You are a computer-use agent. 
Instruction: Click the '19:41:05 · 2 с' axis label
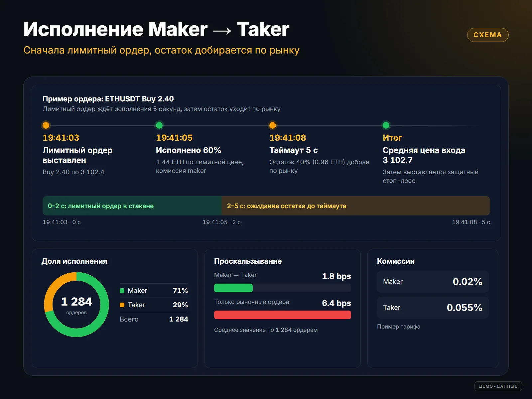tap(221, 222)
